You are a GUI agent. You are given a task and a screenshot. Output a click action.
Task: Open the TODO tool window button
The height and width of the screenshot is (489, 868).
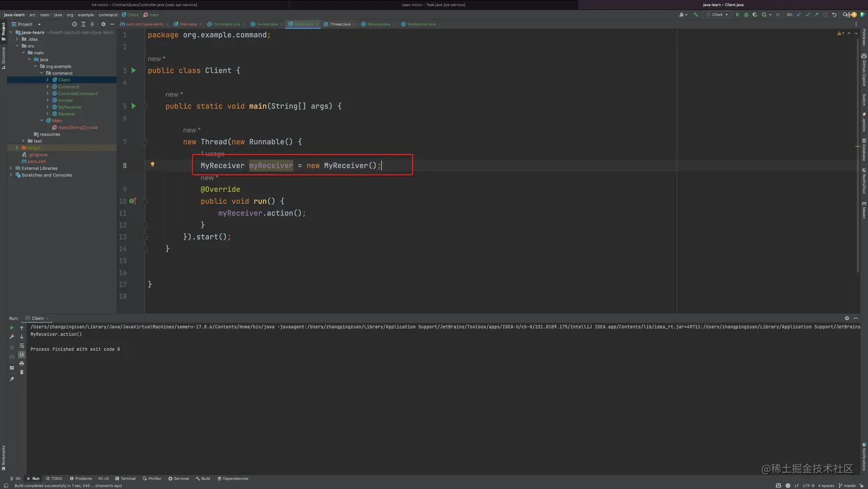(54, 479)
